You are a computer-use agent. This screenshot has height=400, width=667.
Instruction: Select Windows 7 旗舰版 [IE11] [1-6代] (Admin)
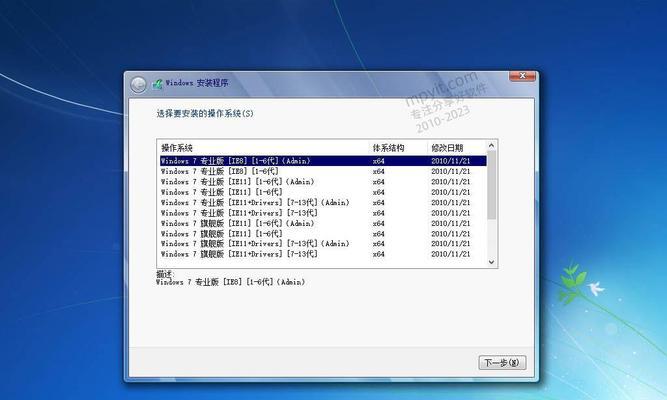click(323, 223)
